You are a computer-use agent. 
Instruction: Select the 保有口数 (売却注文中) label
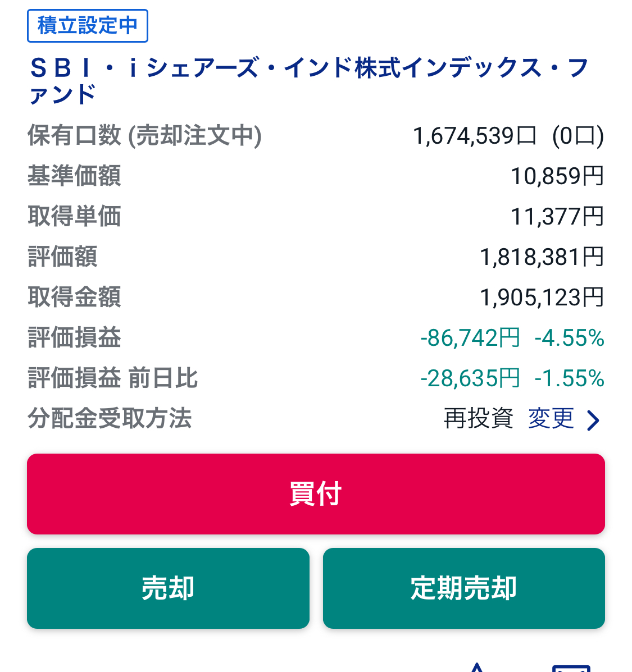(x=144, y=136)
